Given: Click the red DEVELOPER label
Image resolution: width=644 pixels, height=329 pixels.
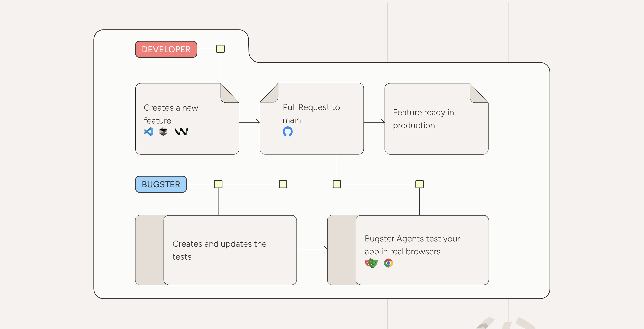Looking at the screenshot, I should [166, 49].
